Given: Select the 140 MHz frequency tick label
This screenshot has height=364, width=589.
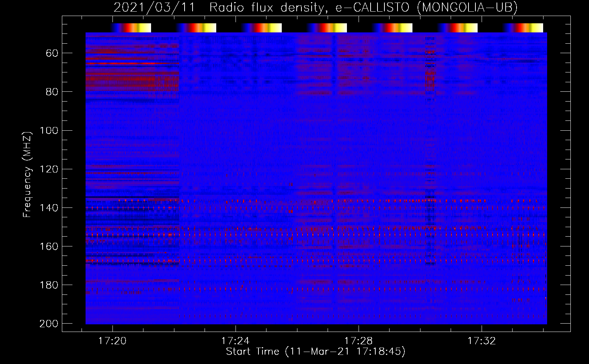Looking at the screenshot, I should [49, 208].
